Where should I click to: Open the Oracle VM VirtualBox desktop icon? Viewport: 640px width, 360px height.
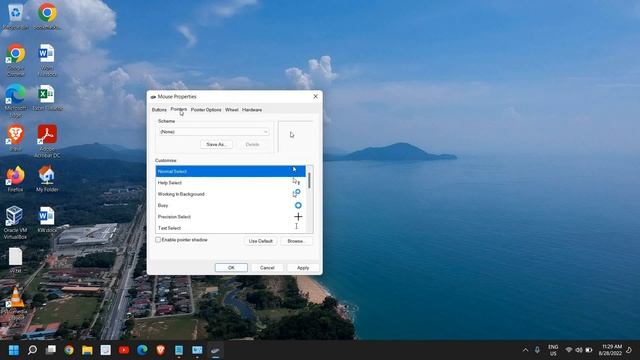16,222
